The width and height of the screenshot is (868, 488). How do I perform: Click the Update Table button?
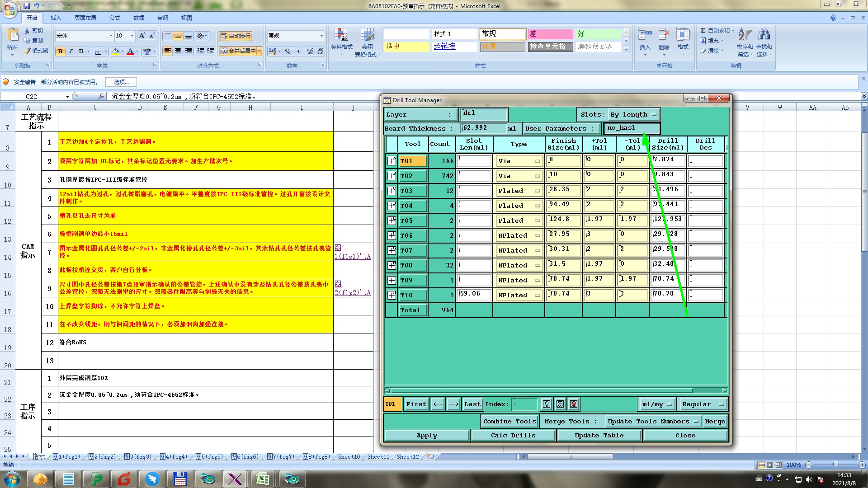(599, 435)
